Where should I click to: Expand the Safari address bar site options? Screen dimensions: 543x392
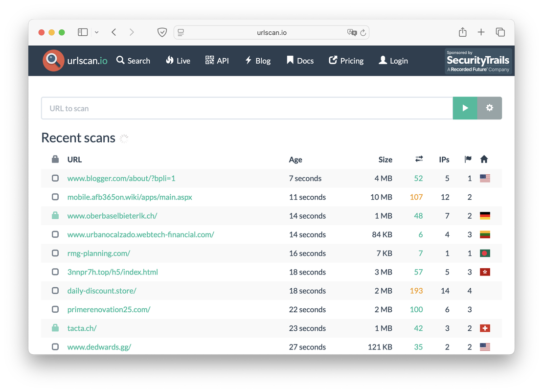pyautogui.click(x=181, y=32)
